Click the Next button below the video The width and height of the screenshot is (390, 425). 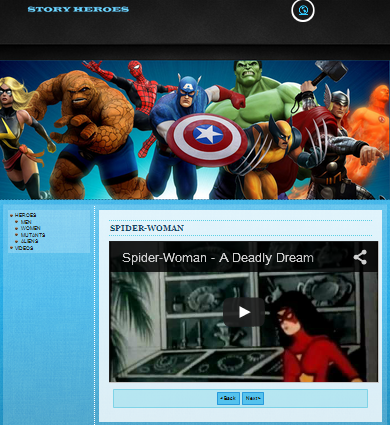[x=253, y=398]
